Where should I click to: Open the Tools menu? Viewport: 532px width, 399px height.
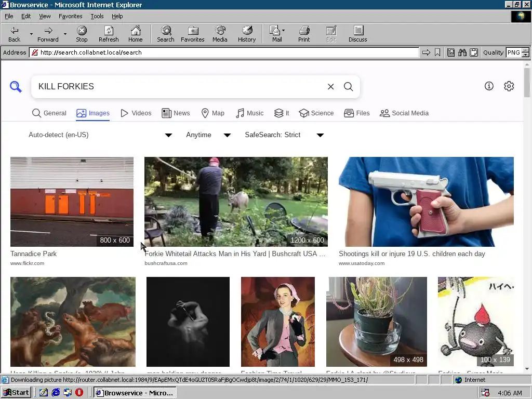tap(97, 16)
